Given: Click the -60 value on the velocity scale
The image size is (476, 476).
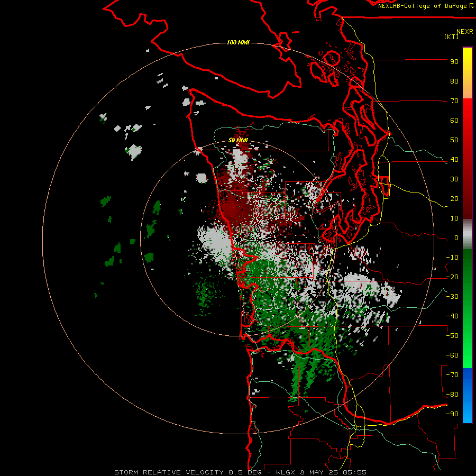Looking at the screenshot, I should pos(452,355).
